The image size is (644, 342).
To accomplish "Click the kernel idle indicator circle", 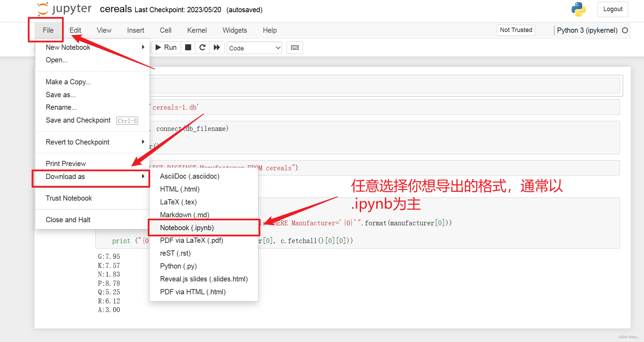I will (x=625, y=30).
